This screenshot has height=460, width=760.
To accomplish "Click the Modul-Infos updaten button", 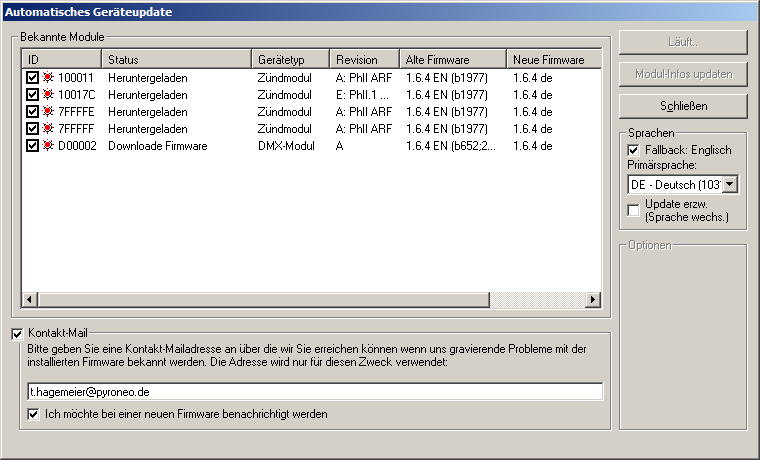I will tap(683, 74).
